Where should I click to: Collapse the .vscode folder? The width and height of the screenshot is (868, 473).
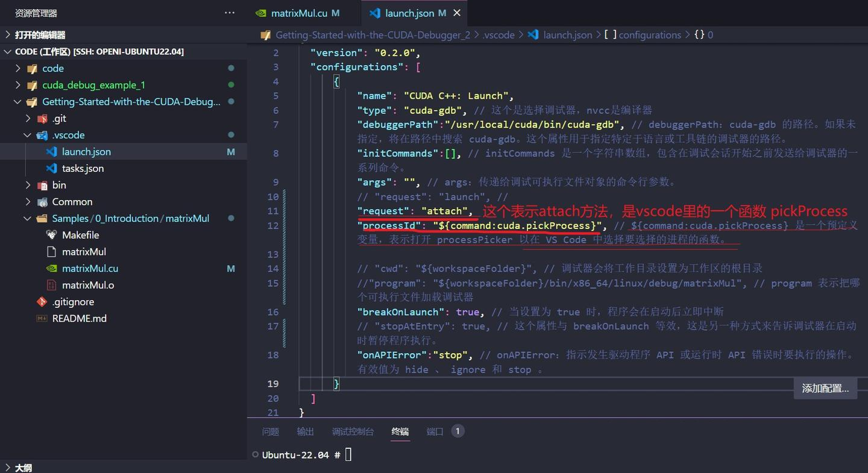tap(28, 135)
